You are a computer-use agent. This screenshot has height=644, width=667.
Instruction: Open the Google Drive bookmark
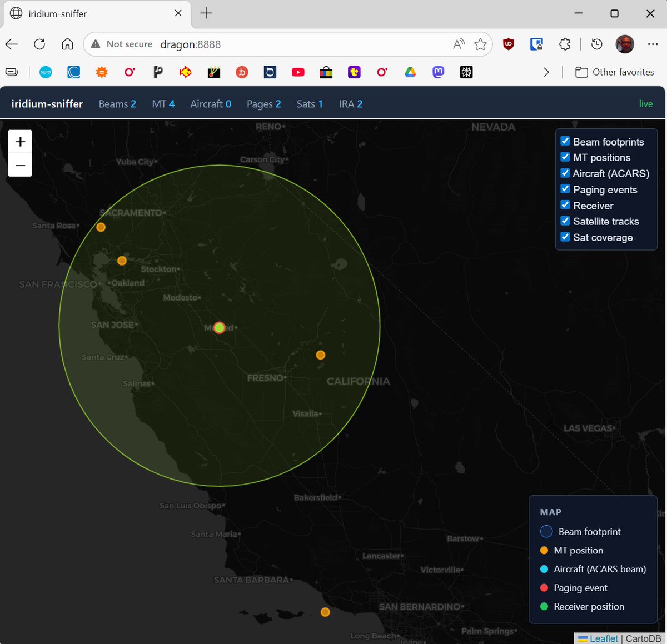pyautogui.click(x=410, y=72)
